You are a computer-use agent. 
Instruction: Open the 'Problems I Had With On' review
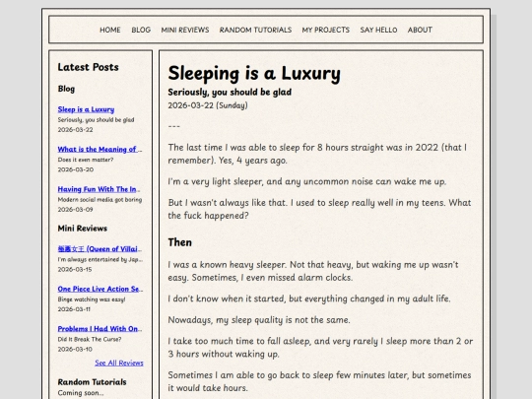coord(100,329)
